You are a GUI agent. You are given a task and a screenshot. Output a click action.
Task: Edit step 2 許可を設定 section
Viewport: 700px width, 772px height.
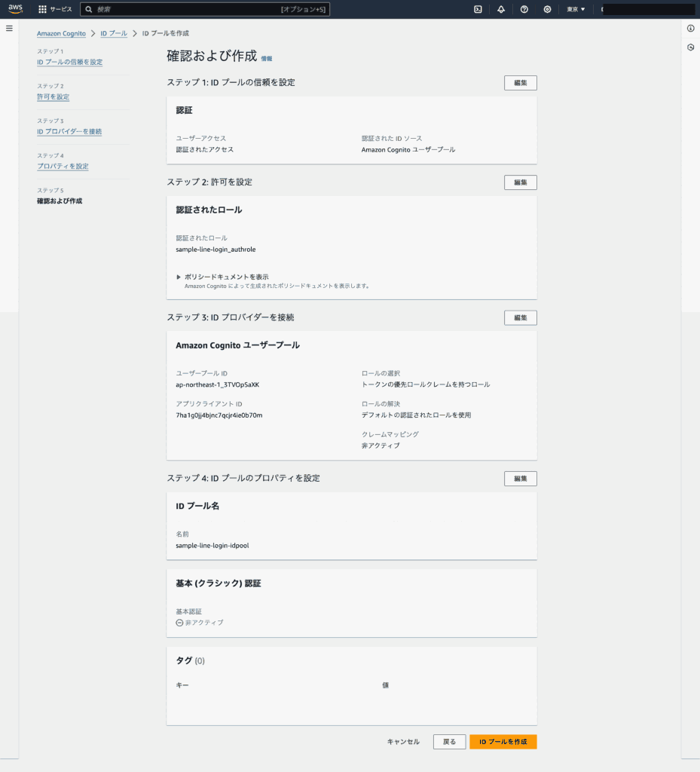tap(520, 182)
